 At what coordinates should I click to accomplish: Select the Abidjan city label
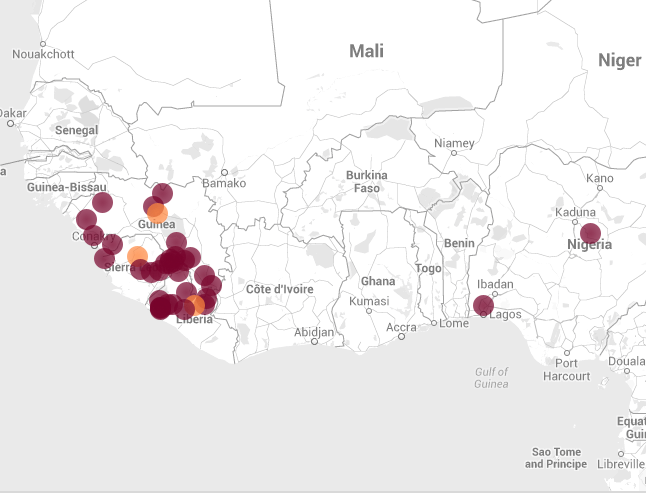(x=314, y=331)
